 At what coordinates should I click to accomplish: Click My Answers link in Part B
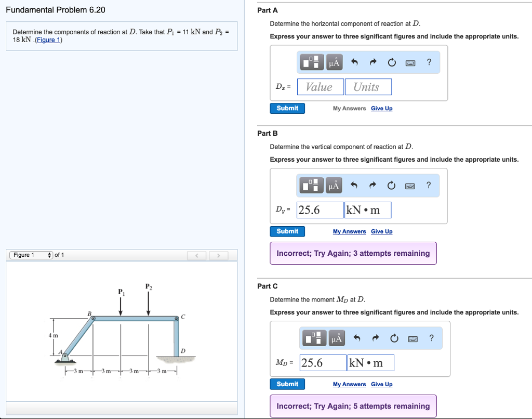[349, 231]
